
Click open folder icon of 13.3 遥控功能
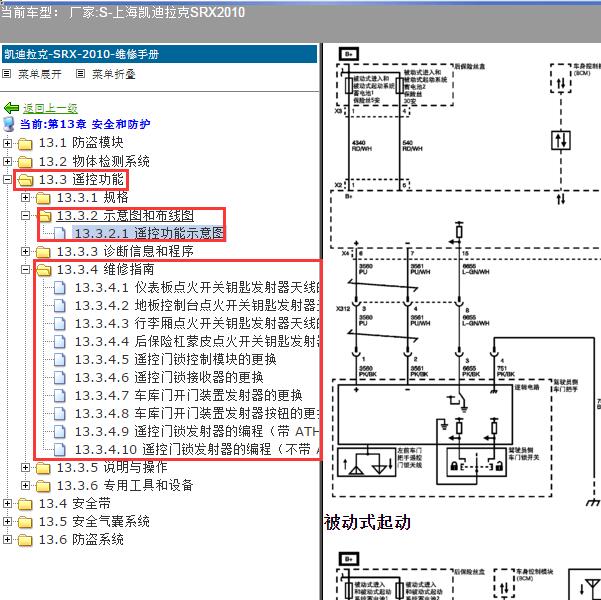pos(25,180)
